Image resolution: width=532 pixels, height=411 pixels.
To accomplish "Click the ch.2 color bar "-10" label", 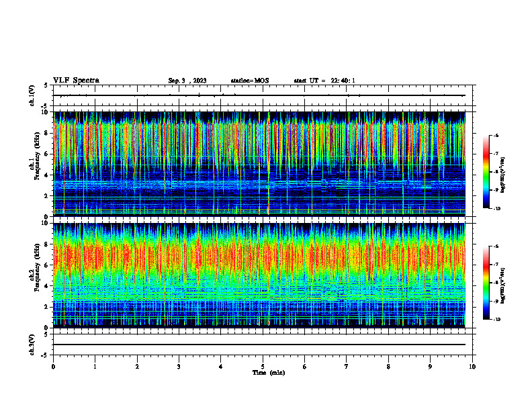I will tap(497, 320).
